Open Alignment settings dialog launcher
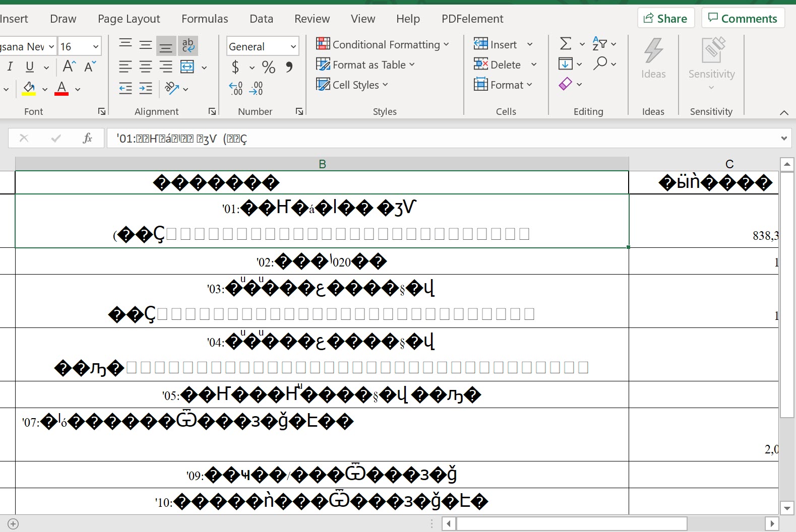796x532 pixels. point(212,111)
